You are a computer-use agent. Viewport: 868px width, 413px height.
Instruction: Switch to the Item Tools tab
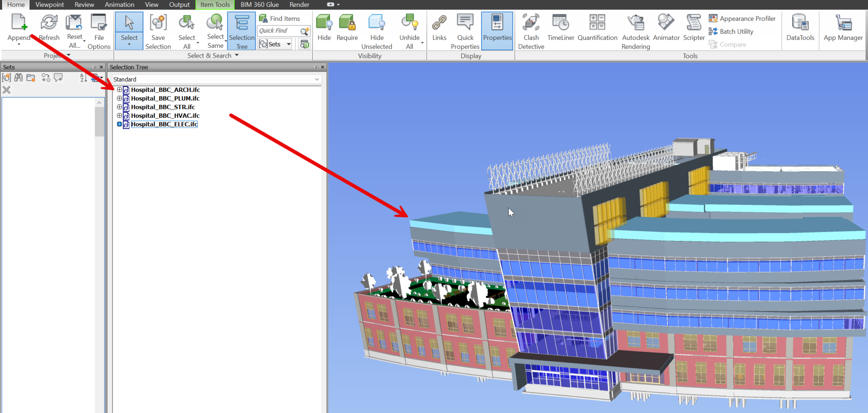point(214,5)
